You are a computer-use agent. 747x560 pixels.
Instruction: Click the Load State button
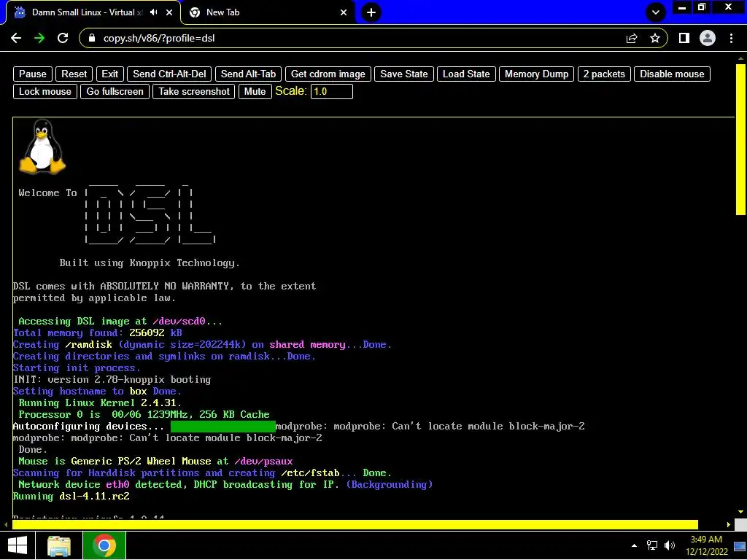point(466,74)
